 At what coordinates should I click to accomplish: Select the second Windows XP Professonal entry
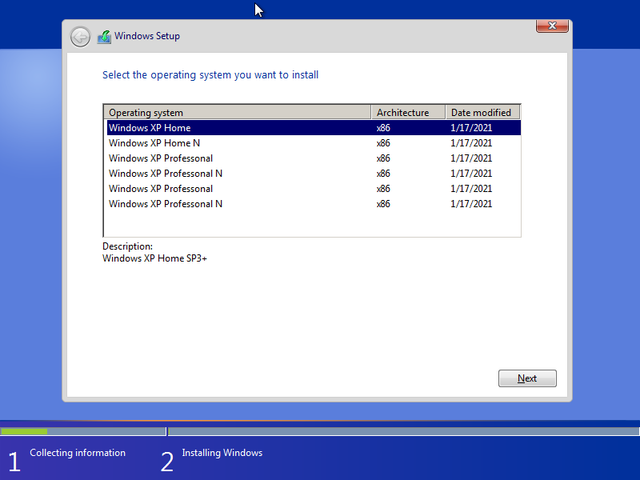(x=161, y=188)
